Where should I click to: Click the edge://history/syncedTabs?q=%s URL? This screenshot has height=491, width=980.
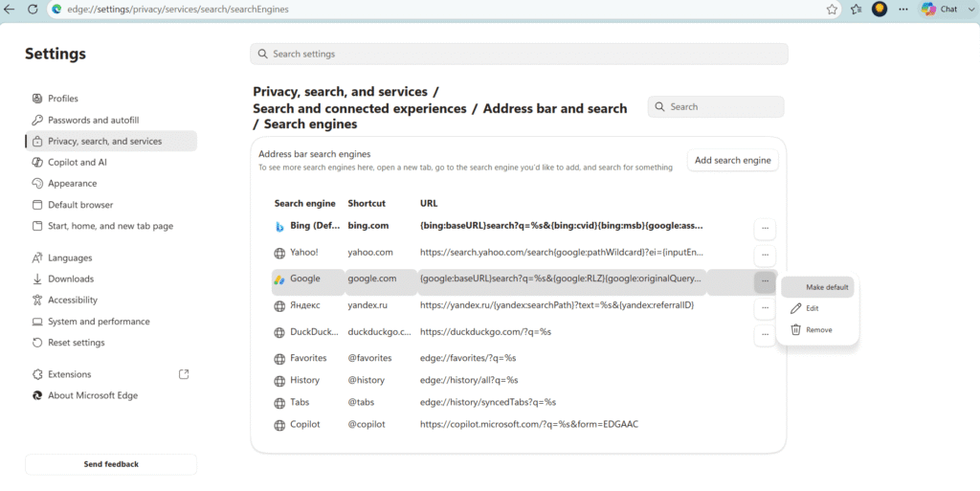click(488, 402)
